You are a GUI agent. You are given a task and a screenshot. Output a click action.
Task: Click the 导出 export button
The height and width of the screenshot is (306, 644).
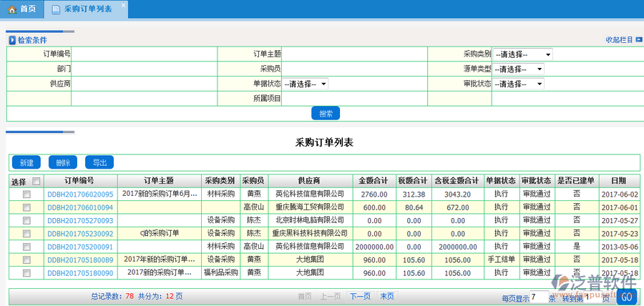[x=99, y=162]
